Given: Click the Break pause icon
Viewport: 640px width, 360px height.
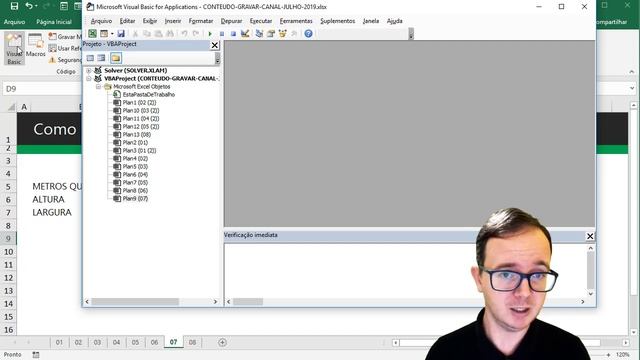Looking at the screenshot, I should click(x=222, y=34).
